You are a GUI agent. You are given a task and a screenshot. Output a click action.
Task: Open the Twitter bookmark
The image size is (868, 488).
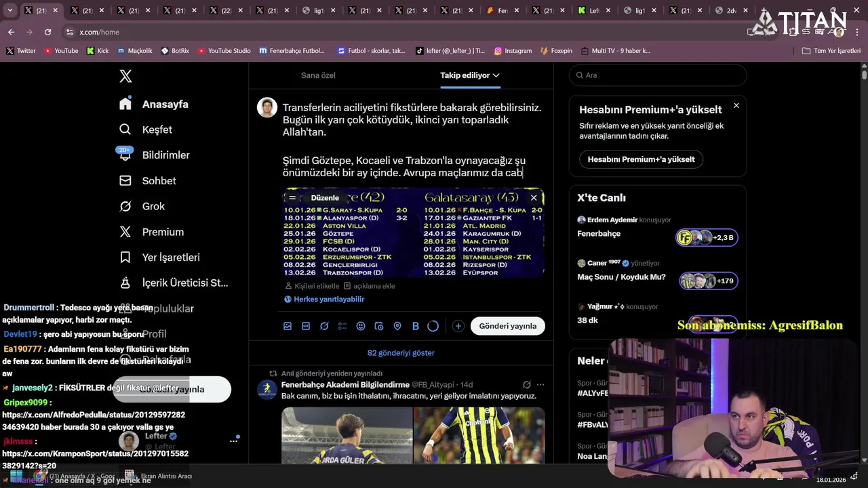point(21,51)
